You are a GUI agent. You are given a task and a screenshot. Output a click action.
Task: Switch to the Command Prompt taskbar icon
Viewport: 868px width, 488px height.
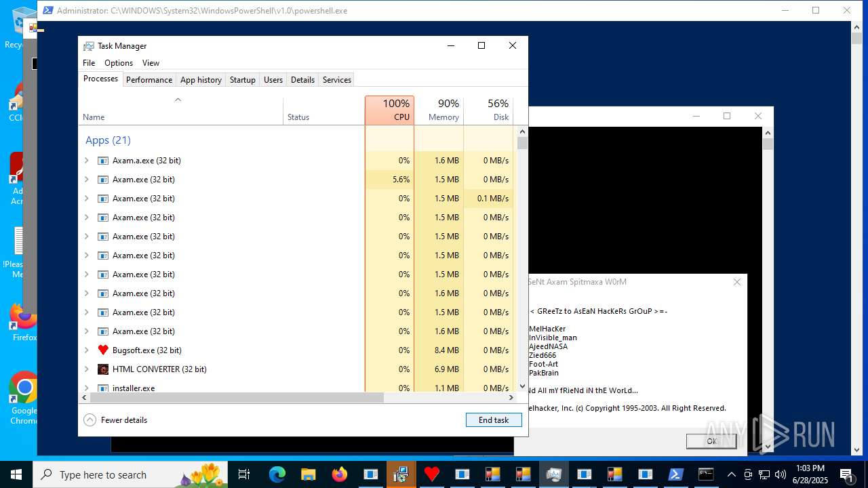point(706,474)
